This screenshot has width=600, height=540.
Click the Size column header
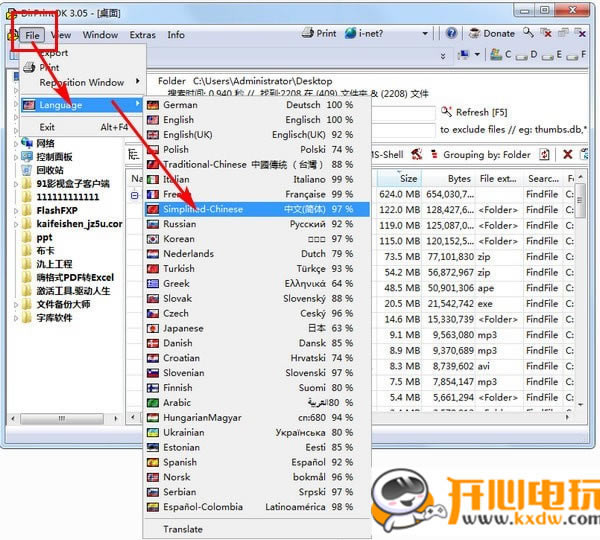400,179
